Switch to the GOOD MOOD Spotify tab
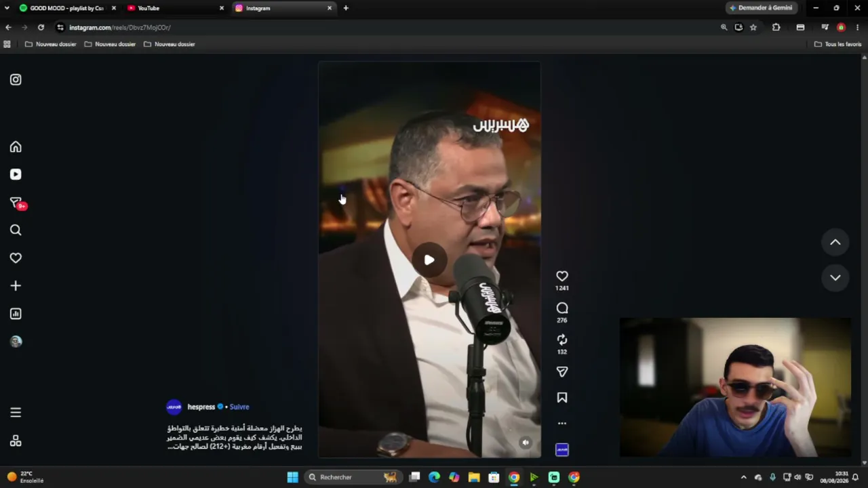The image size is (868, 488). 66,8
